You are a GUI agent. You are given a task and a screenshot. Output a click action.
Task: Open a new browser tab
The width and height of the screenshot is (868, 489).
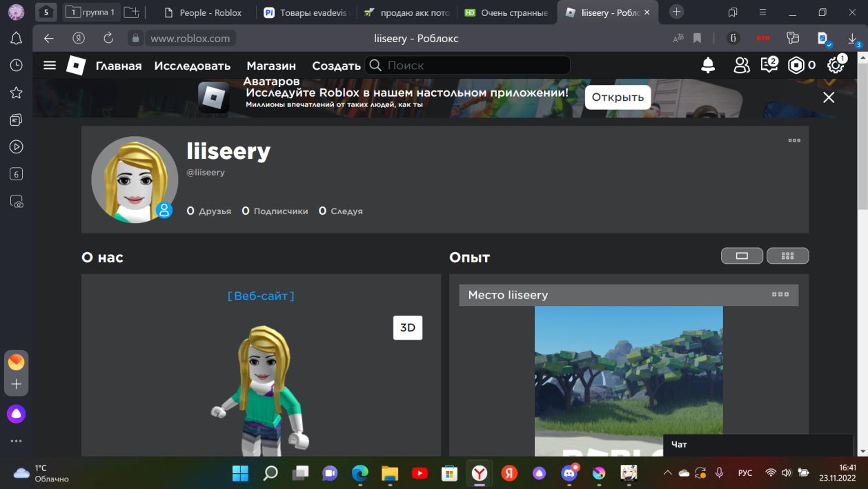coord(677,12)
